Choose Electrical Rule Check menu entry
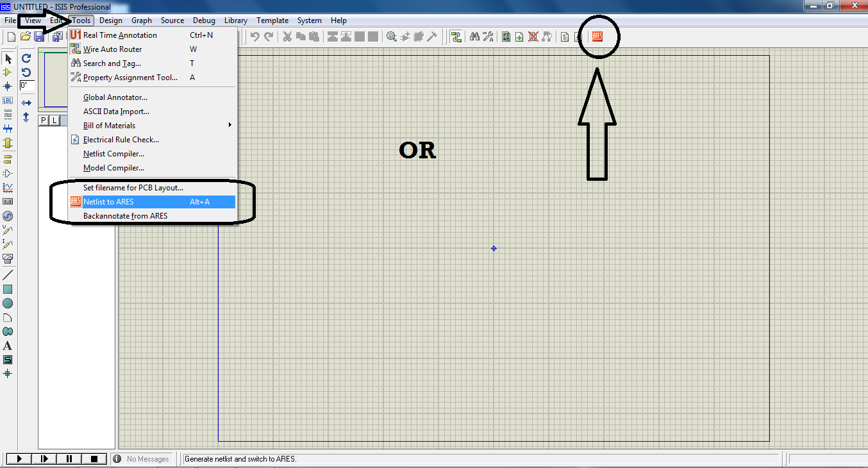Screen dimensions: 868x468 pyautogui.click(x=153, y=140)
